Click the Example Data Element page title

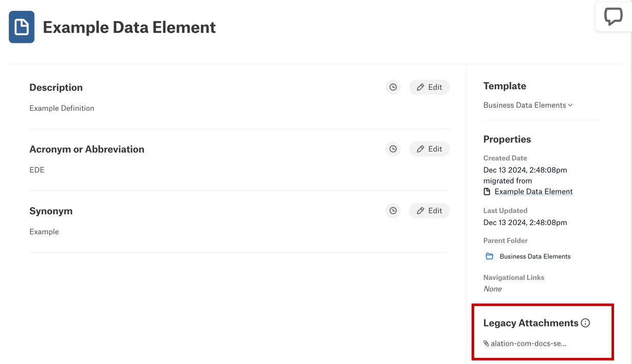click(x=129, y=27)
